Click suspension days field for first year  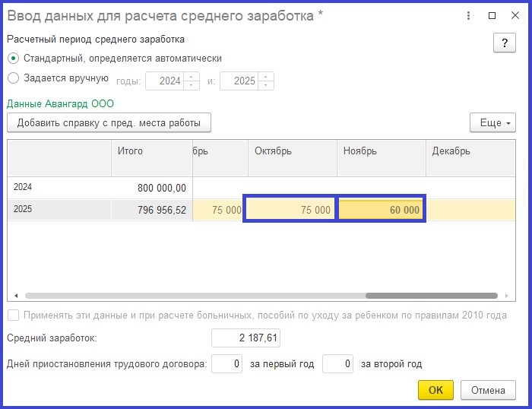226,364
